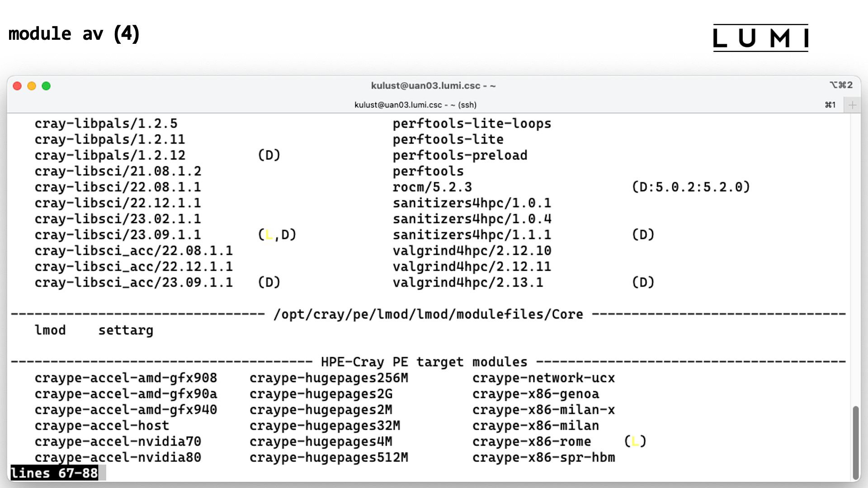Screen dimensions: 868x488
Task: Select the lmod module name
Action: pos(50,330)
